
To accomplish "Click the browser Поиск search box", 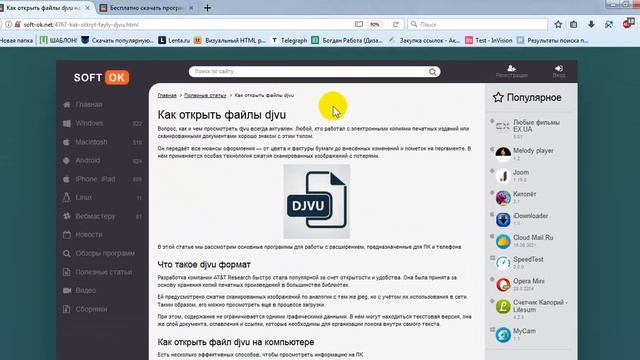I will (x=478, y=24).
